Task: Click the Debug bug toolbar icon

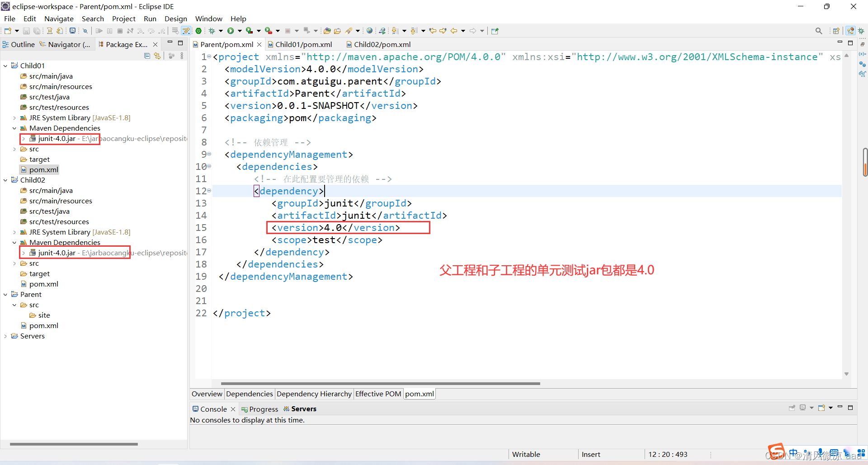Action: point(212,31)
